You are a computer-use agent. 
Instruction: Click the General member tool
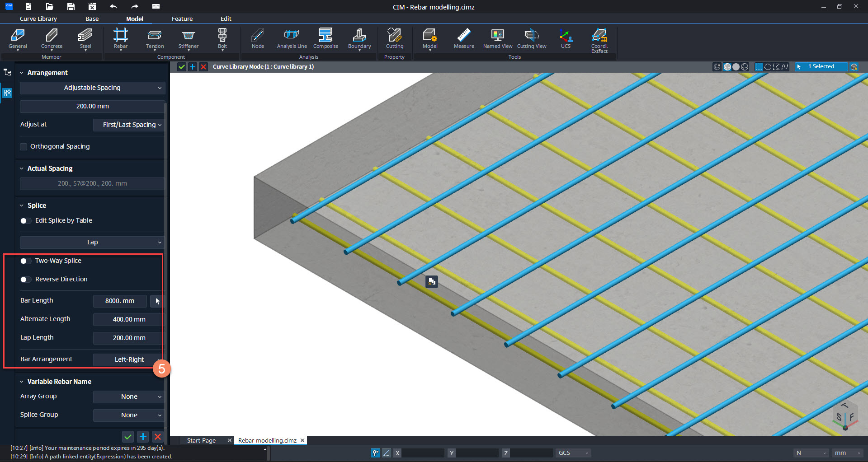tap(18, 39)
